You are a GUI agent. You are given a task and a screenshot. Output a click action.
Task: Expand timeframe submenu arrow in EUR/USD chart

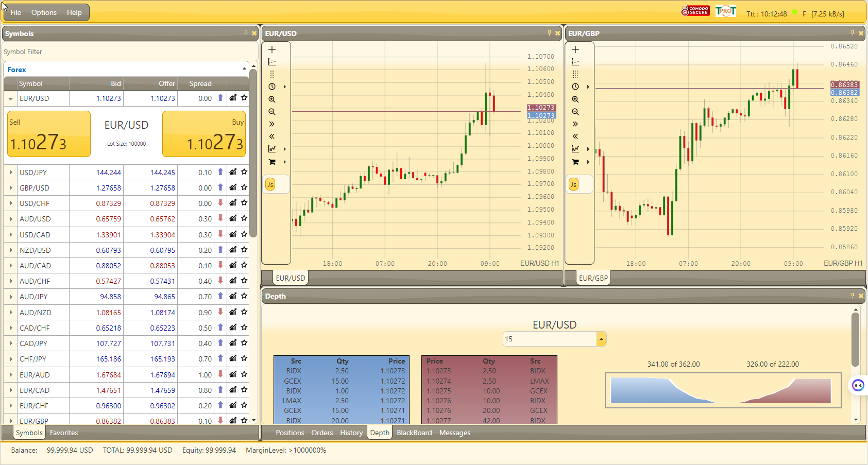click(284, 87)
